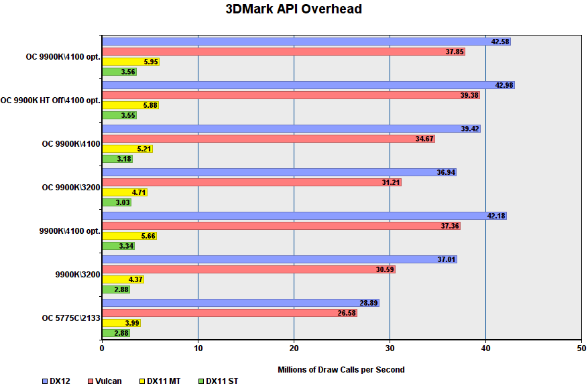Click the OC 9900K\4100 opt. row label
The width and height of the screenshot is (588, 392).
pyautogui.click(x=63, y=57)
